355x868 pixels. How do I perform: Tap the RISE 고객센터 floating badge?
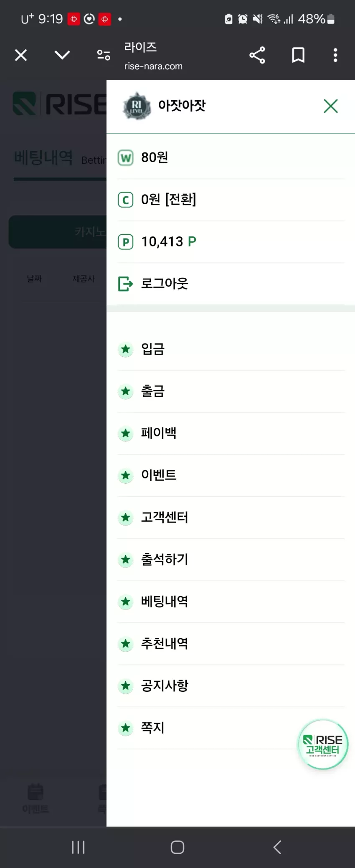tap(323, 744)
